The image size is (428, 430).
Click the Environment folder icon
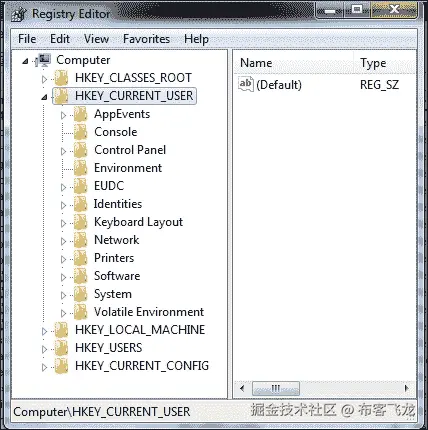pyautogui.click(x=80, y=168)
